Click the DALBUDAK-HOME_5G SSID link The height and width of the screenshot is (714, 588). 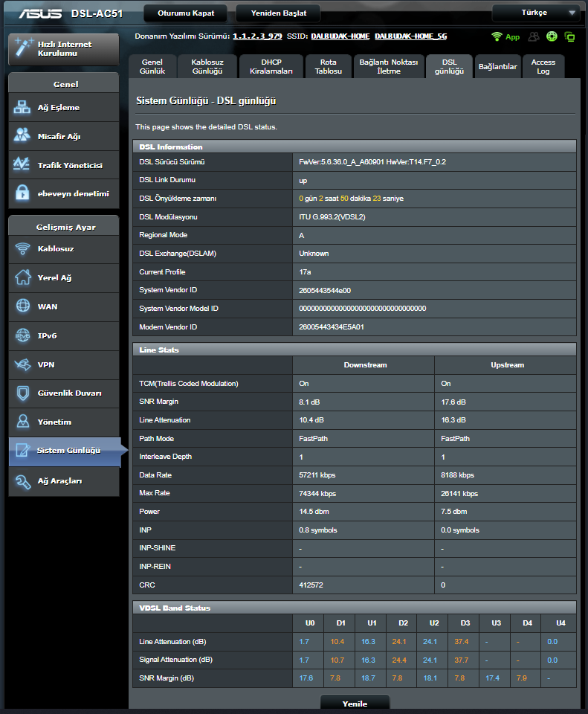pos(410,36)
